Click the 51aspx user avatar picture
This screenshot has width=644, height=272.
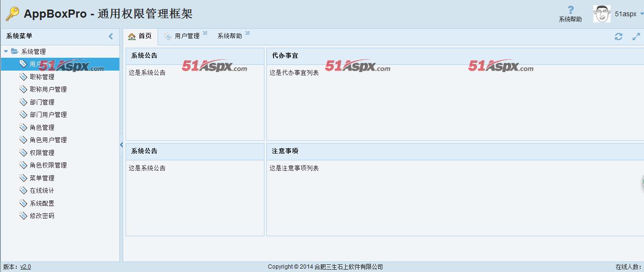pos(602,14)
